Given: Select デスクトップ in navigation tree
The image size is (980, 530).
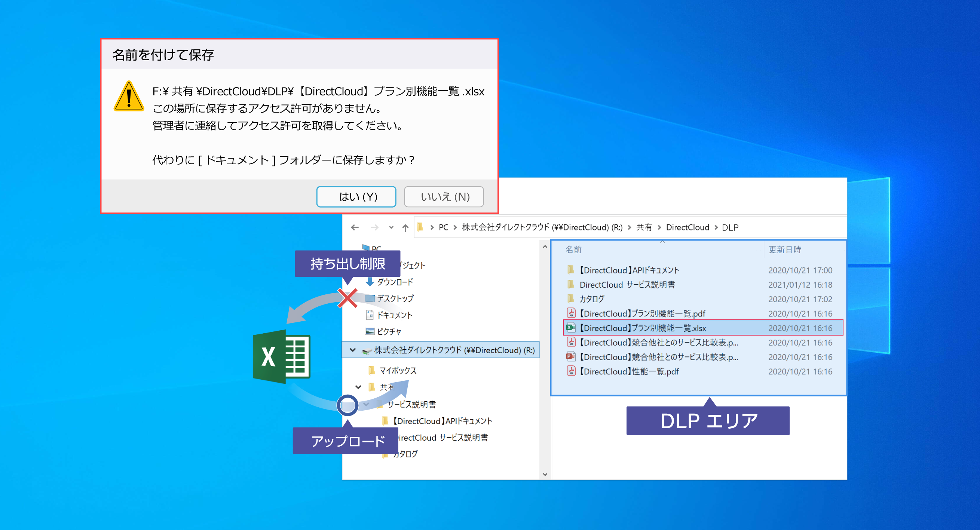Looking at the screenshot, I should (395, 299).
